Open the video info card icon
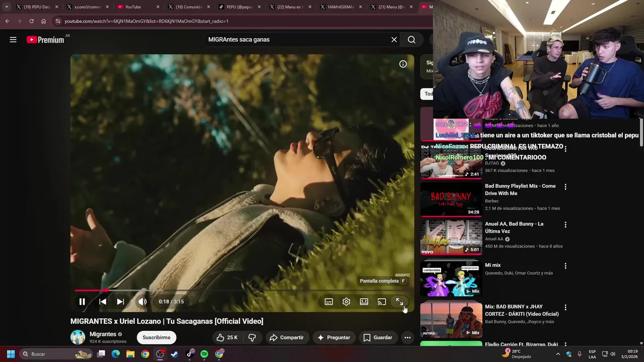 (x=403, y=64)
